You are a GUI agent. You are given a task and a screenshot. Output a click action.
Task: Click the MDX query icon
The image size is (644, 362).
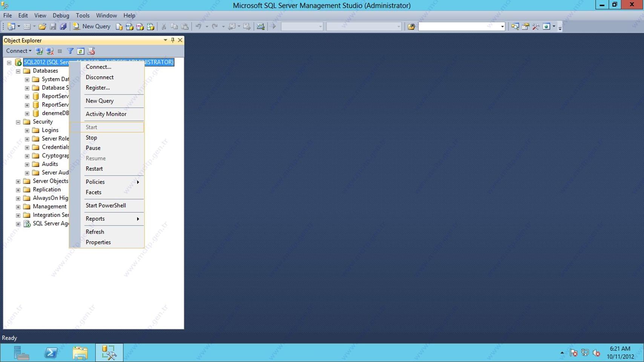(129, 26)
